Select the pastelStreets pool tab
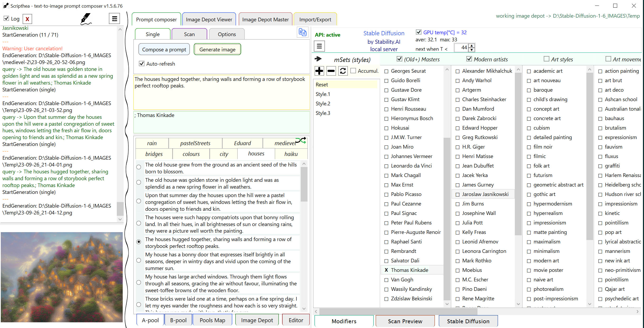 point(195,143)
